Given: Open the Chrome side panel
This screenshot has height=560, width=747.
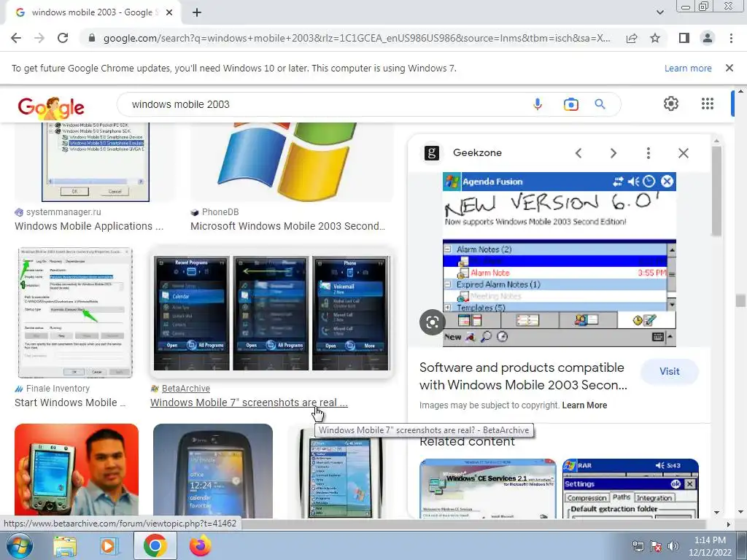Looking at the screenshot, I should click(x=684, y=38).
